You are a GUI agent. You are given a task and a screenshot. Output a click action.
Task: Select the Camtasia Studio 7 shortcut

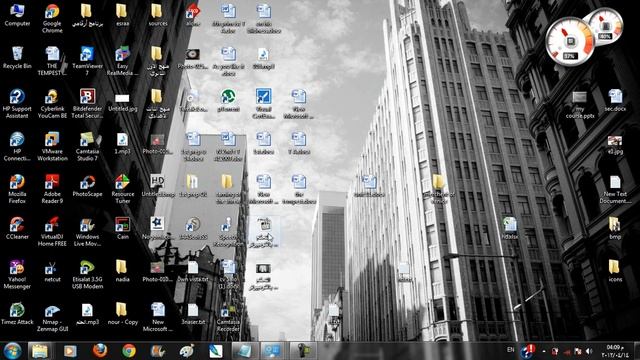[x=87, y=146]
